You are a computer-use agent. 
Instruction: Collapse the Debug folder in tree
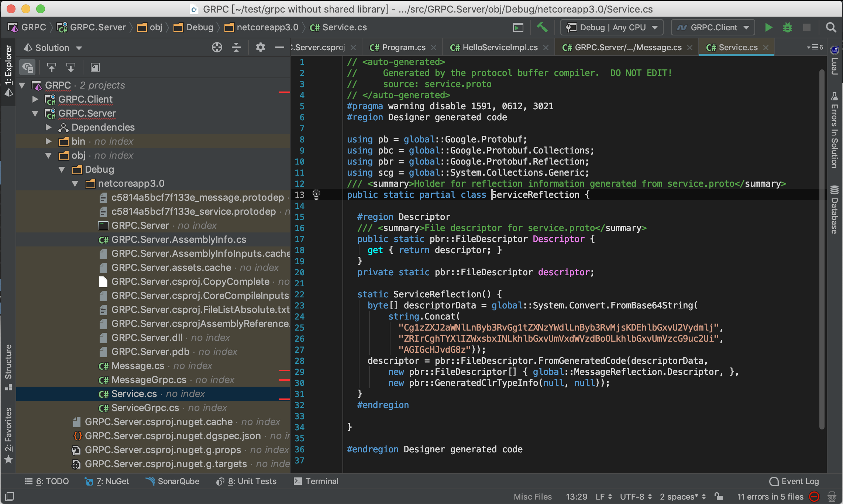click(62, 169)
